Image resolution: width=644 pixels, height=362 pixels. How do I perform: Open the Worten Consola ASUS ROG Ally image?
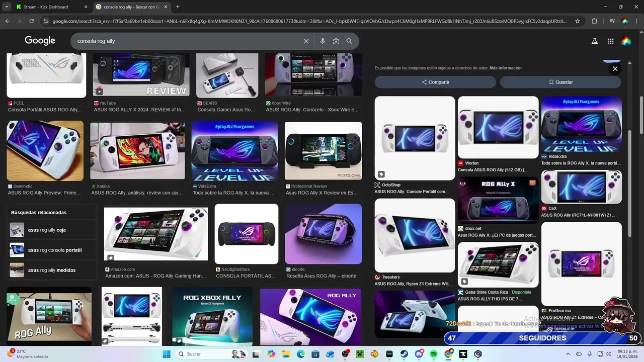(x=498, y=128)
